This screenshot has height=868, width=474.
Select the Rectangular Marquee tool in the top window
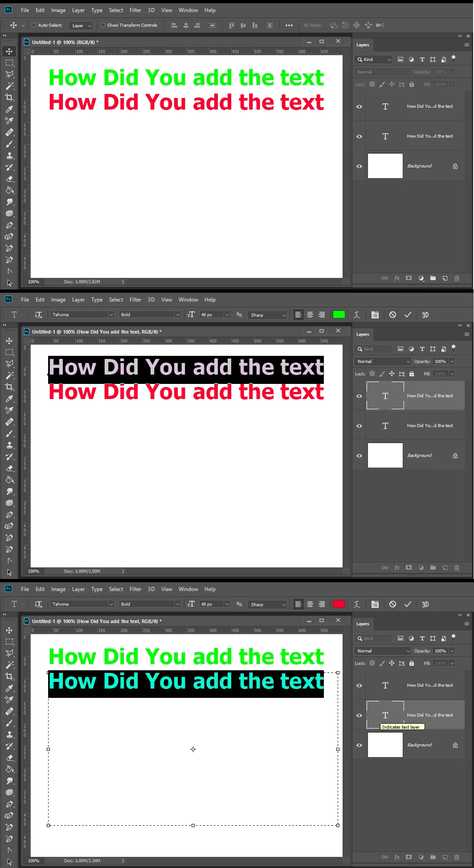(9, 63)
